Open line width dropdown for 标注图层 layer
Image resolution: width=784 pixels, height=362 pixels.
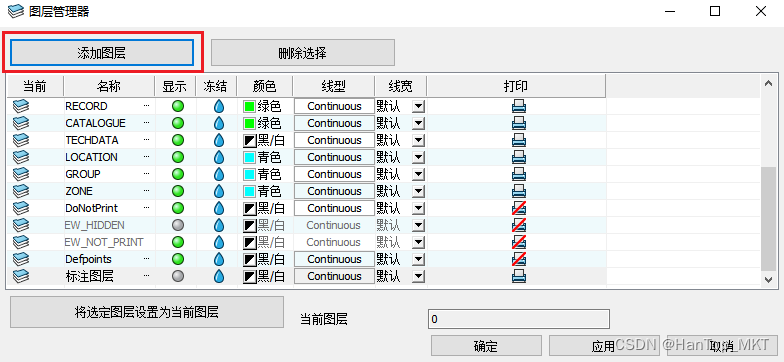click(x=419, y=276)
